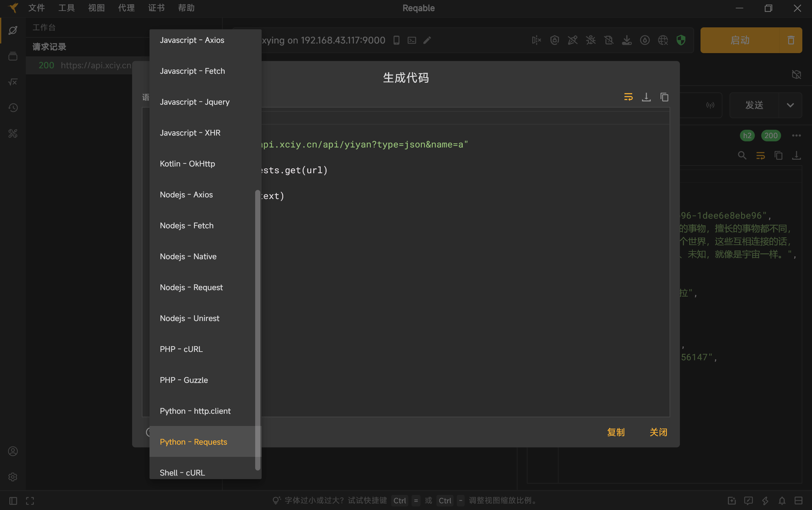Toggle word wrap in response panel
The image size is (812, 510).
coord(760,155)
